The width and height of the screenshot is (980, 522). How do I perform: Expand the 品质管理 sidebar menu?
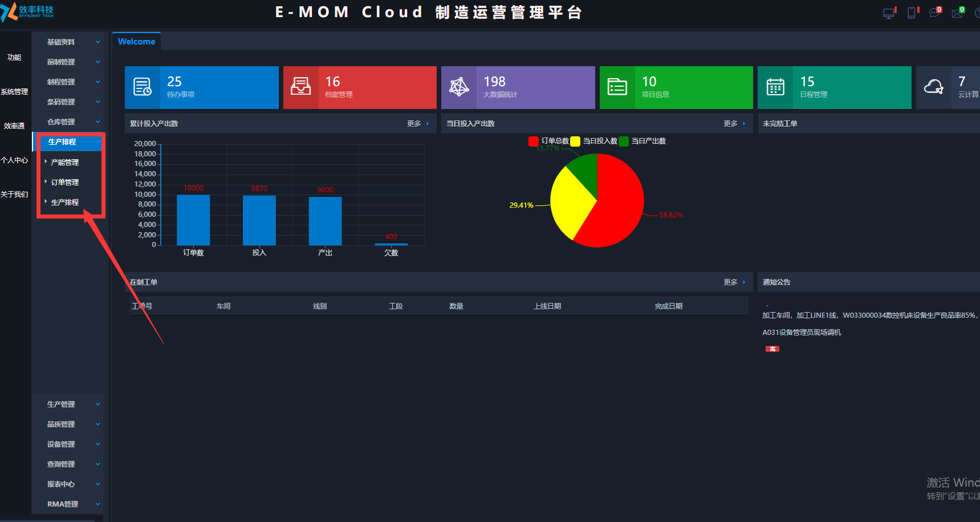pos(67,424)
